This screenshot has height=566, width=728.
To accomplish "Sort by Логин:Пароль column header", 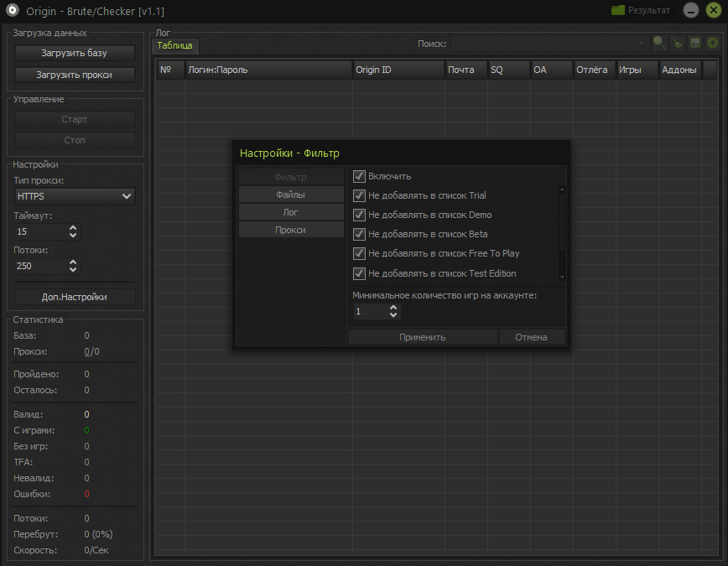I will click(x=269, y=70).
